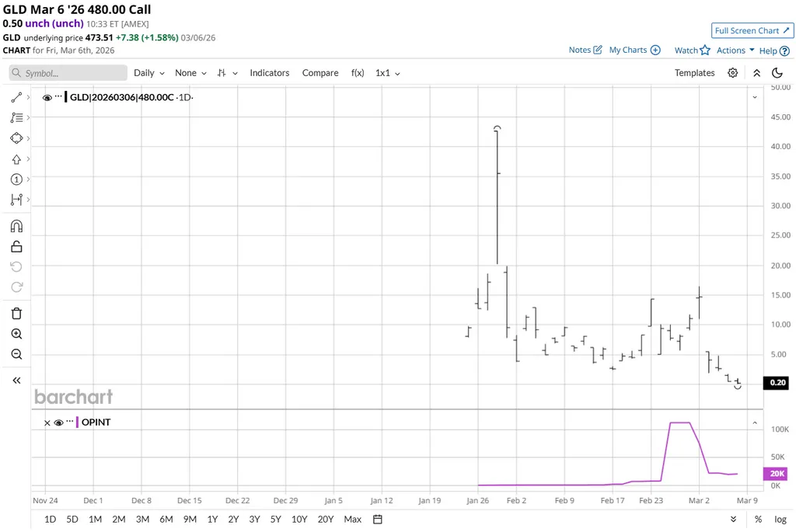Select the trend line drawing tool

16,98
